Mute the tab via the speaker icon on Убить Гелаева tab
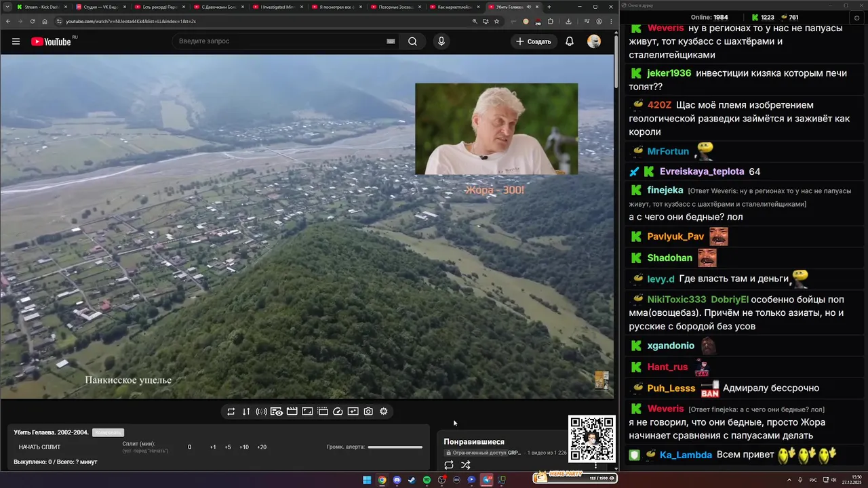 [x=528, y=7]
